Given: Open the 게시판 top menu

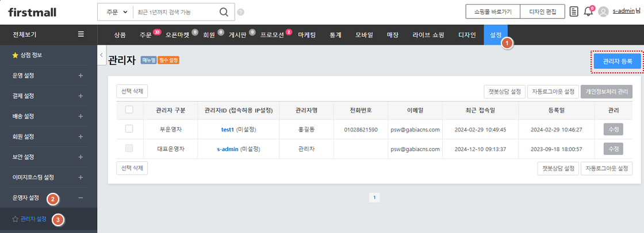Looking at the screenshot, I should click(237, 35).
